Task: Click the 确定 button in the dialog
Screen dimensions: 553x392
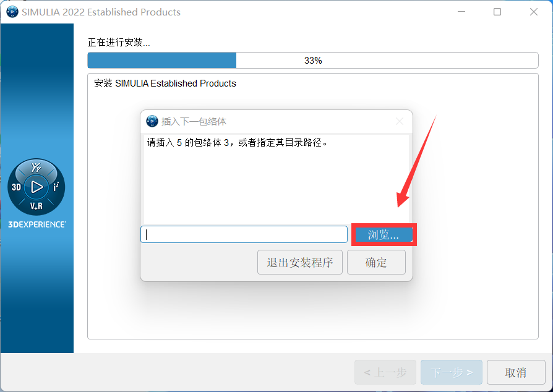Action: (x=376, y=262)
